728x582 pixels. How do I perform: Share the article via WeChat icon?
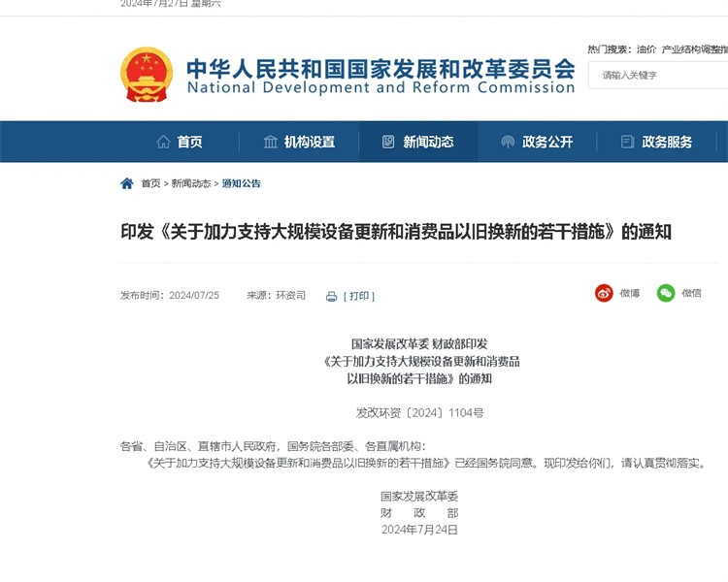point(666,293)
